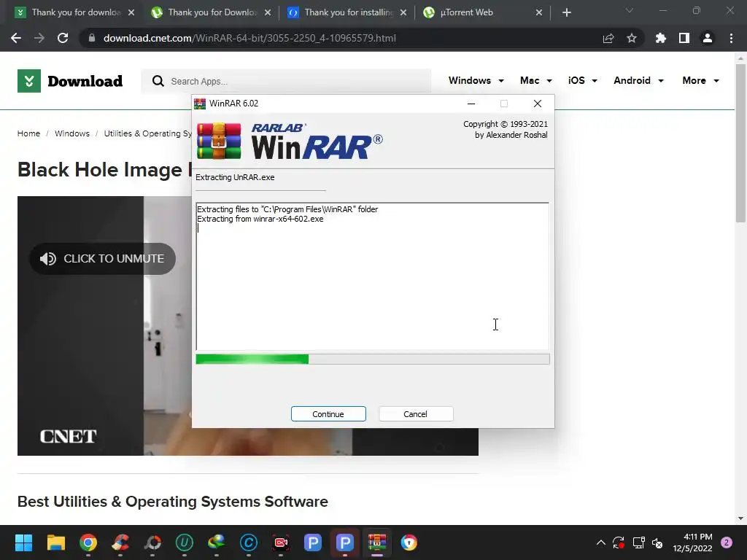Open File Explorer from the taskbar
The image size is (747, 560).
coord(55,542)
